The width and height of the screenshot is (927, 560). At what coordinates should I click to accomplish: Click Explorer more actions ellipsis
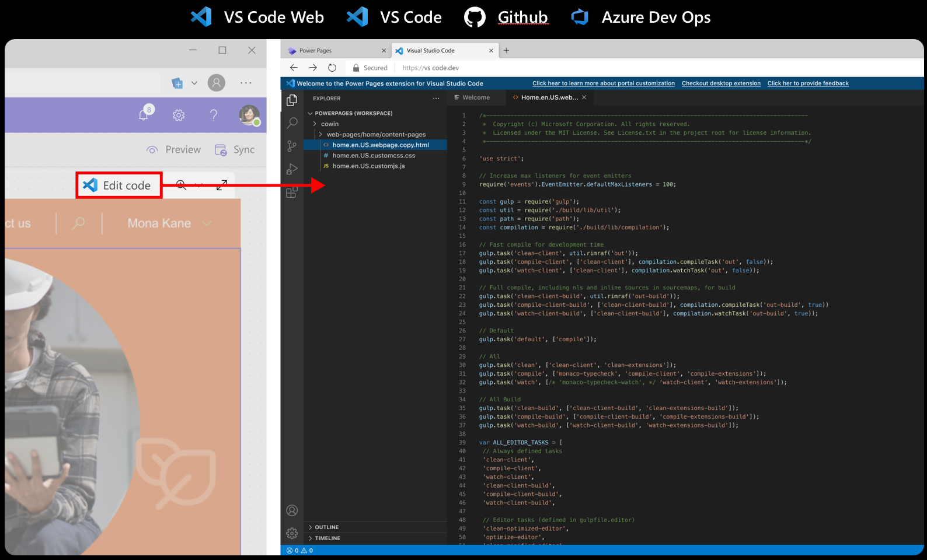pos(436,99)
